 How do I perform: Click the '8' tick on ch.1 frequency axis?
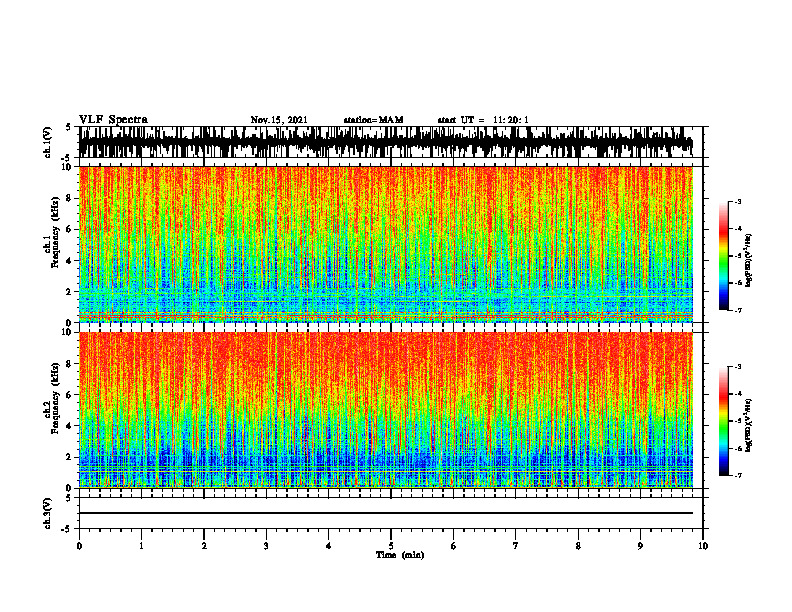69,198
